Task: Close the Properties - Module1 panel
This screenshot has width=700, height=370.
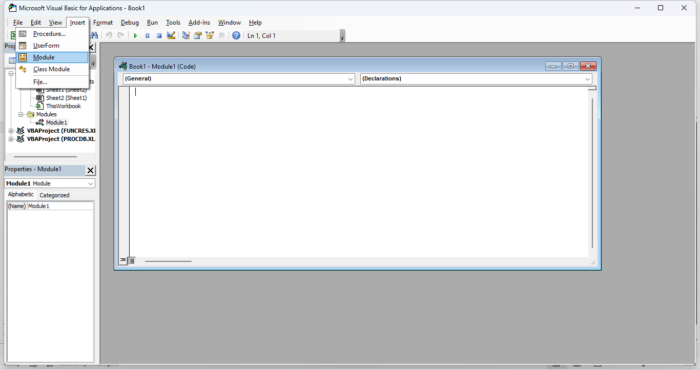Action: [x=90, y=170]
